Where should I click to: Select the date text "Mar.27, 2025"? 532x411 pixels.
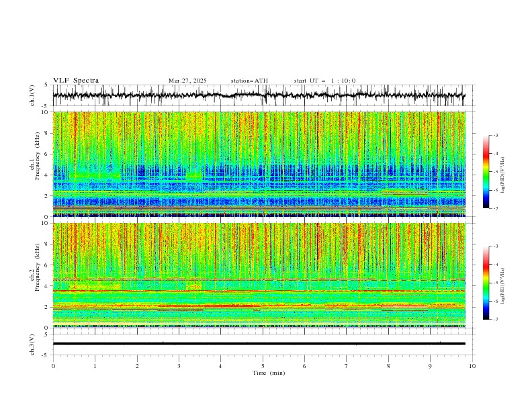pos(187,81)
